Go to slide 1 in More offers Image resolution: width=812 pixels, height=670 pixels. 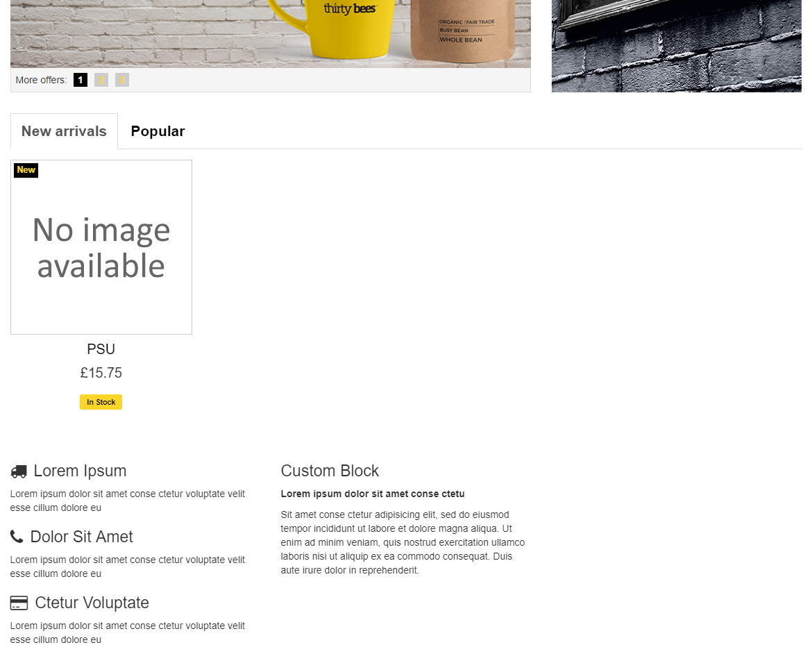coord(81,80)
